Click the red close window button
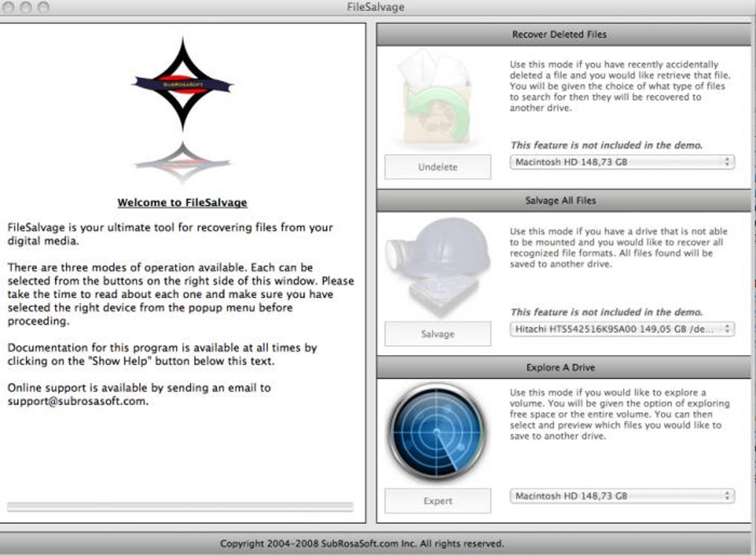756x556 pixels. coord(9,7)
